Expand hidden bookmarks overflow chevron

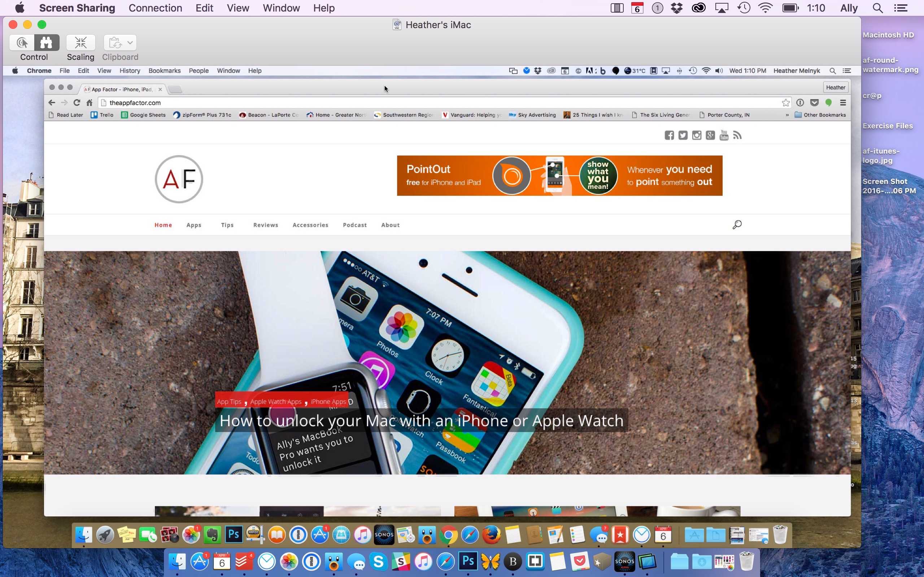tap(787, 115)
